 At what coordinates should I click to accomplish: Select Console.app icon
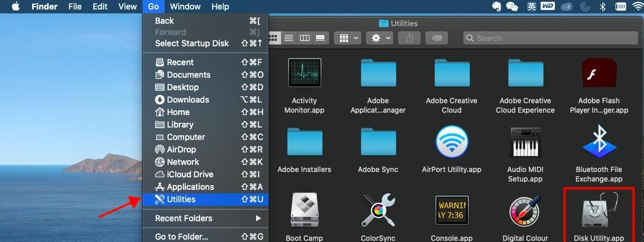click(452, 211)
